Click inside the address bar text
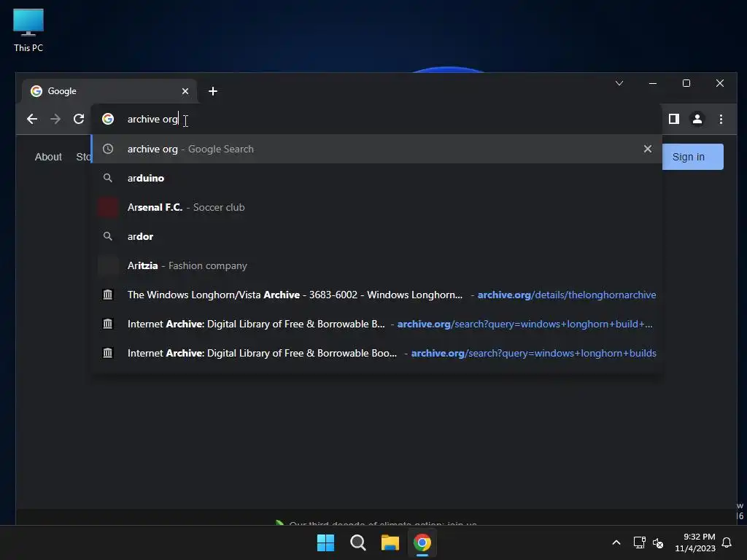Viewport: 747px width, 560px height. point(152,119)
